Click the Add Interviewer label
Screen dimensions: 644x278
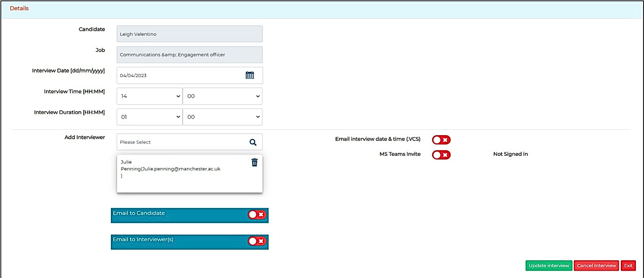pos(85,137)
